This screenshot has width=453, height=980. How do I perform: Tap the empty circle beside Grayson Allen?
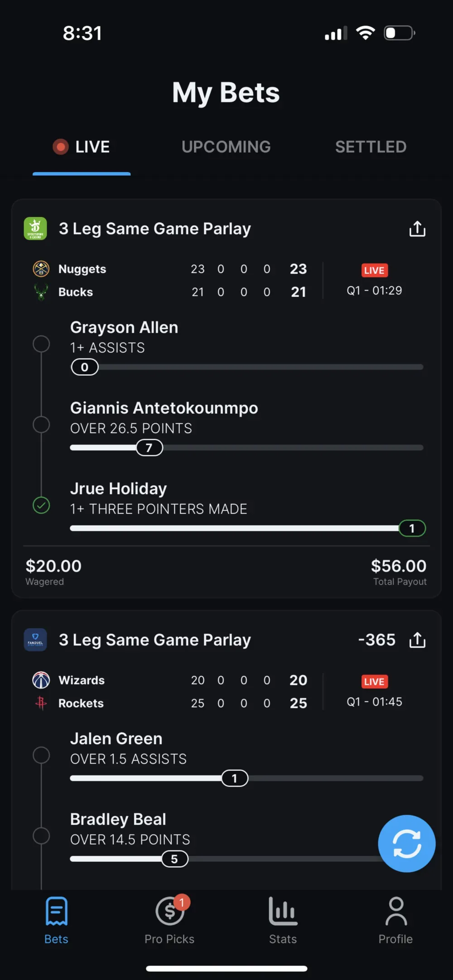click(x=41, y=344)
